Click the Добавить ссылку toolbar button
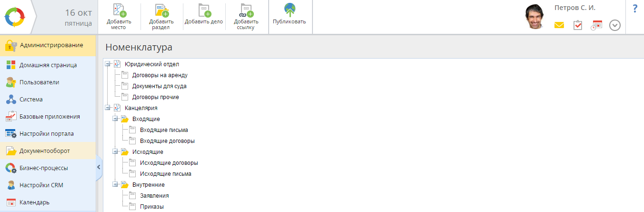 coord(246,17)
